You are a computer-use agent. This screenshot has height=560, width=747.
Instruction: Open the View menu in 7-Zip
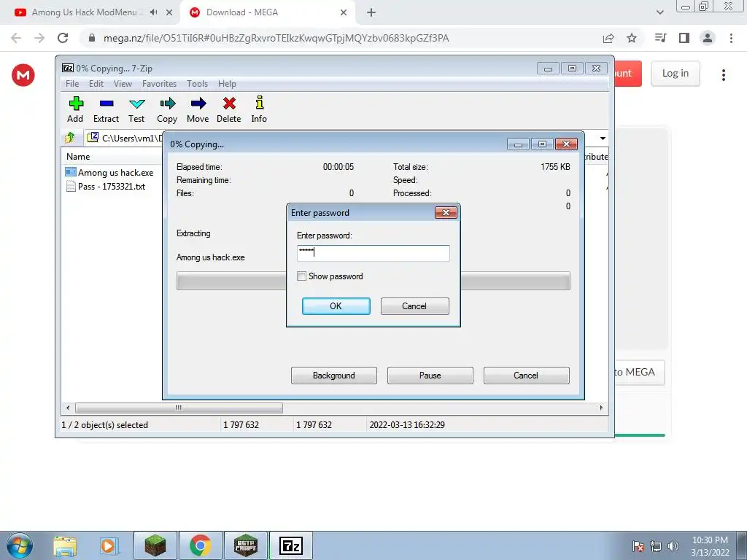pos(123,84)
